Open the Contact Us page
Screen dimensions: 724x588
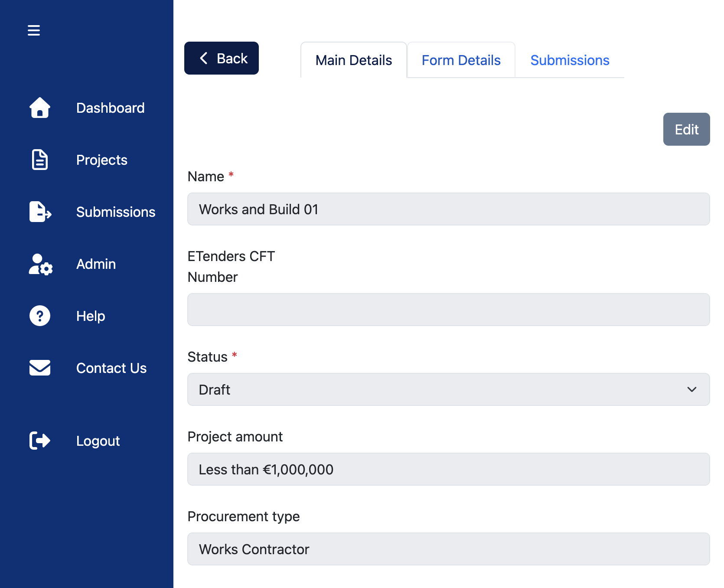click(111, 368)
